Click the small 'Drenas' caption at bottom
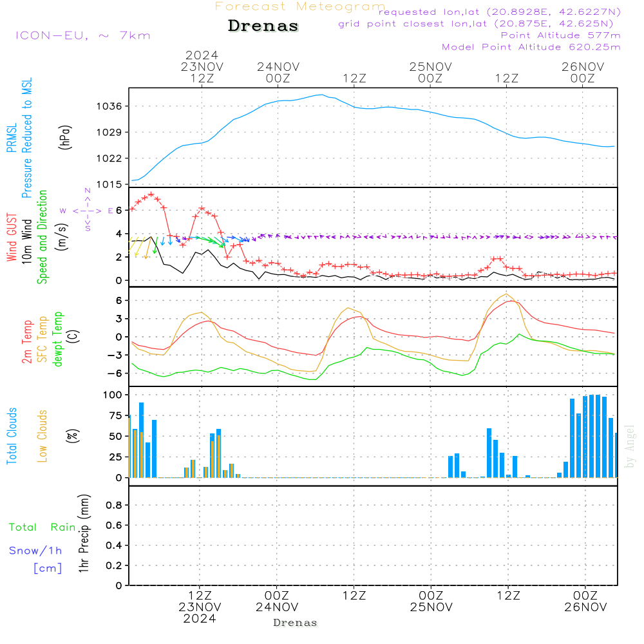The height and width of the screenshot is (644, 644). click(296, 623)
